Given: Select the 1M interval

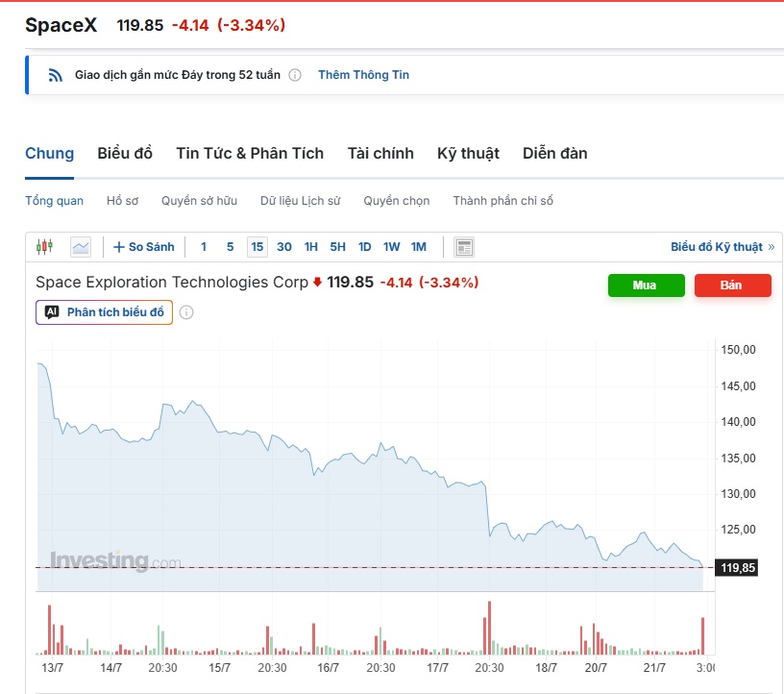Looking at the screenshot, I should click(x=419, y=247).
